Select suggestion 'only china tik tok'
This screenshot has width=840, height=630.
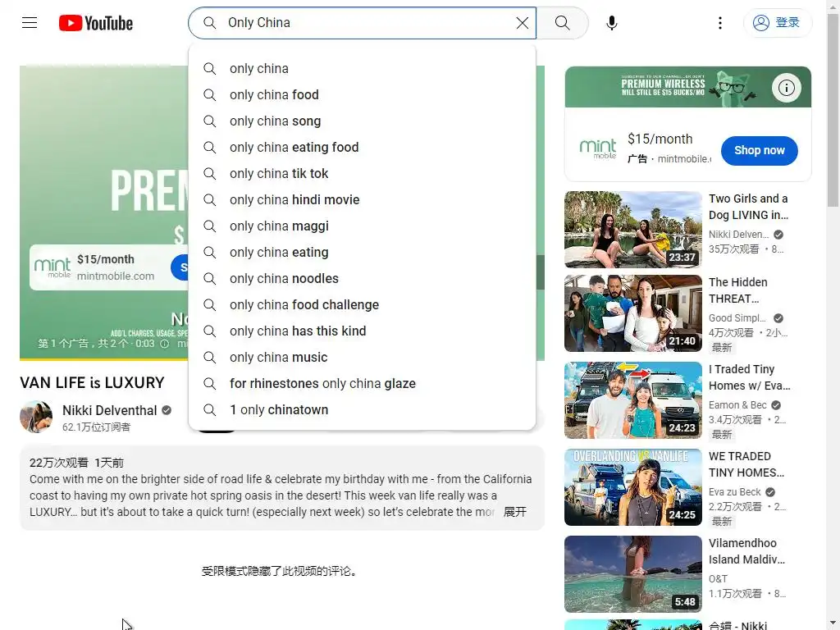(362, 174)
